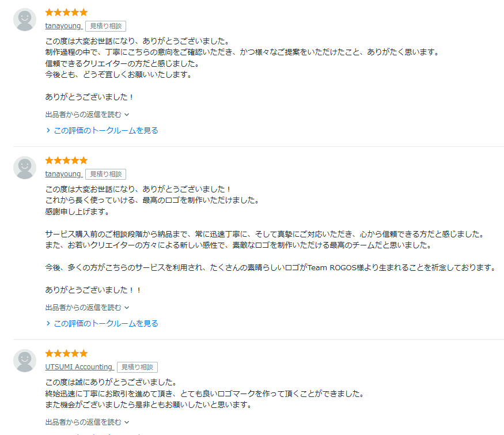
Task: Click the middle star of the first review rating
Action: tap(66, 12)
